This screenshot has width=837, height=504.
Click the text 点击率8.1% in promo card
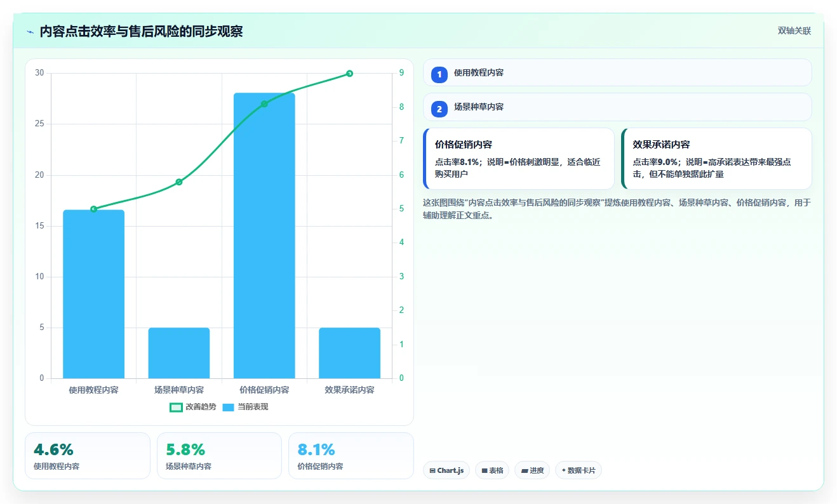coord(457,162)
